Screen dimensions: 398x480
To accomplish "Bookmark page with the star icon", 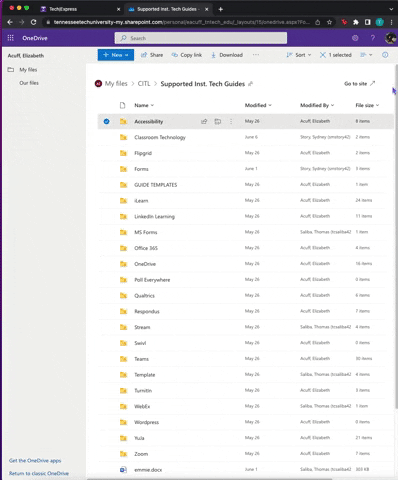I will [329, 22].
